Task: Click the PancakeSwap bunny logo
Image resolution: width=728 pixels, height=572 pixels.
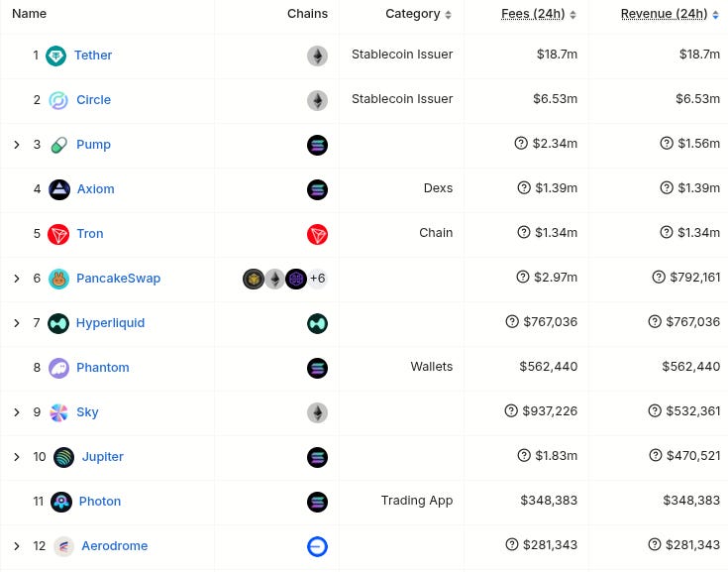Action: click(58, 279)
